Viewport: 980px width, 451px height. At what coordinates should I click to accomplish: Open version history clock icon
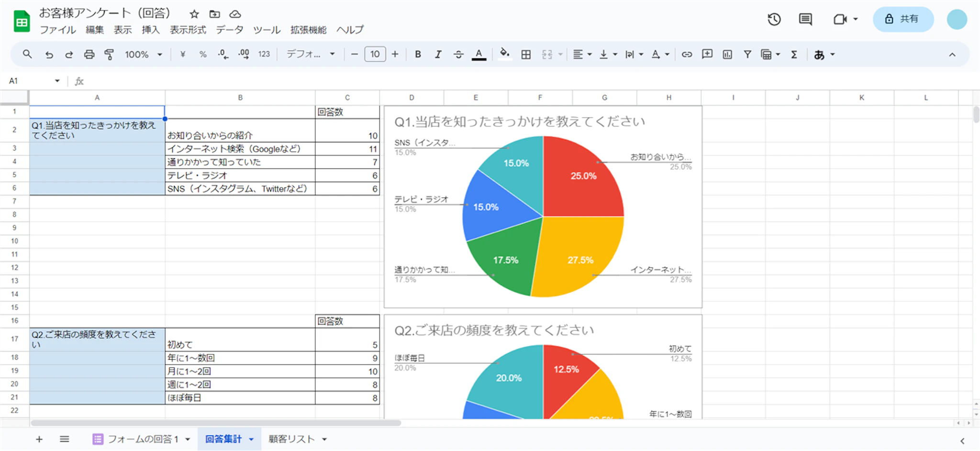pos(774,20)
